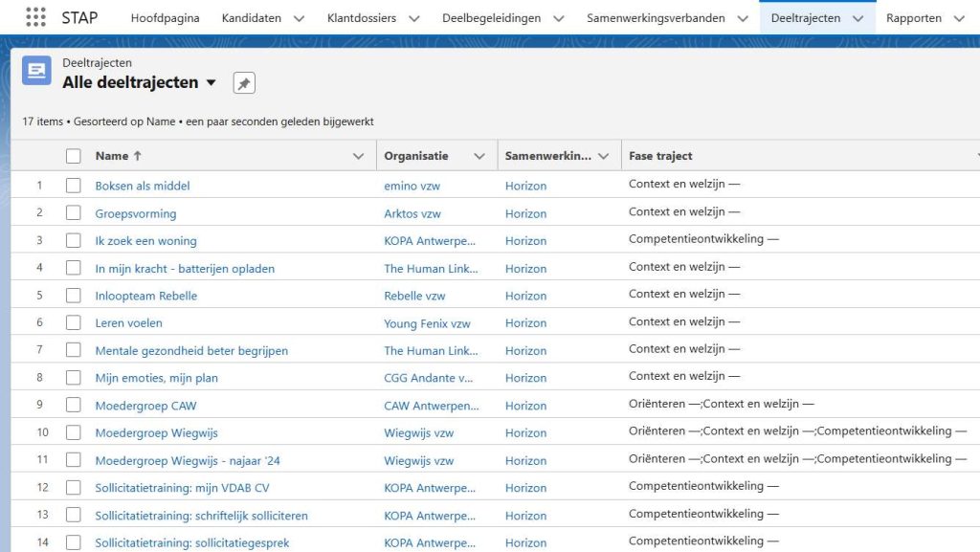Tick checkbox for Groepsvorming row

[73, 213]
